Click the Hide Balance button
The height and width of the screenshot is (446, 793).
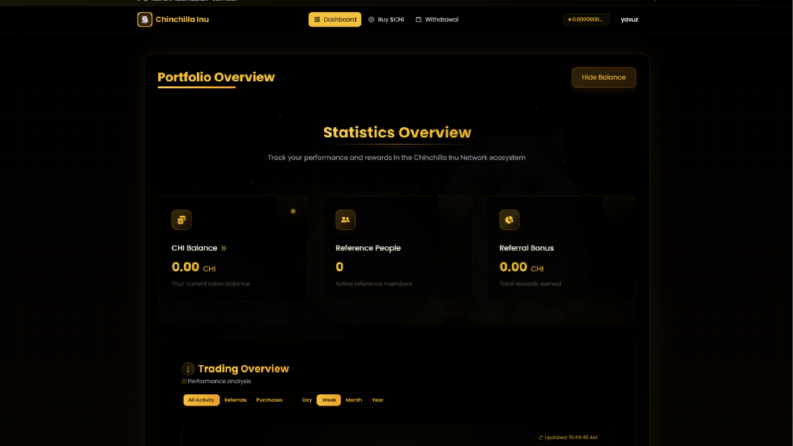pyautogui.click(x=603, y=77)
